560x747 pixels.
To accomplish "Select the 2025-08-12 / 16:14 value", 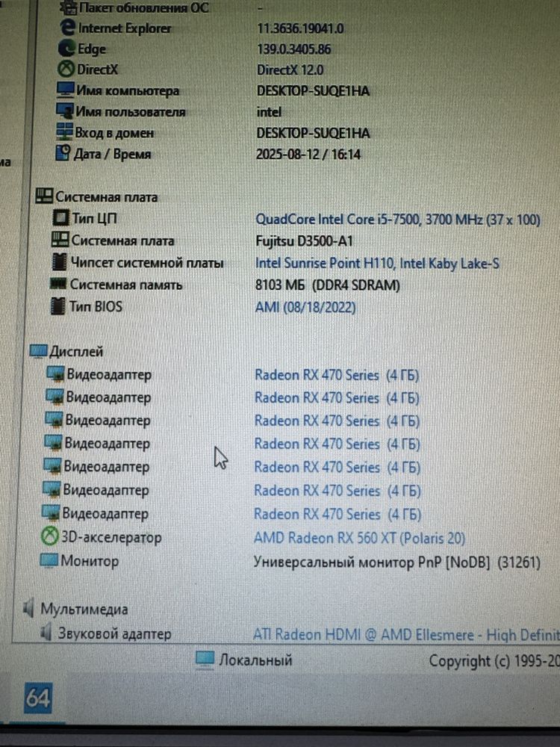I will [x=308, y=155].
